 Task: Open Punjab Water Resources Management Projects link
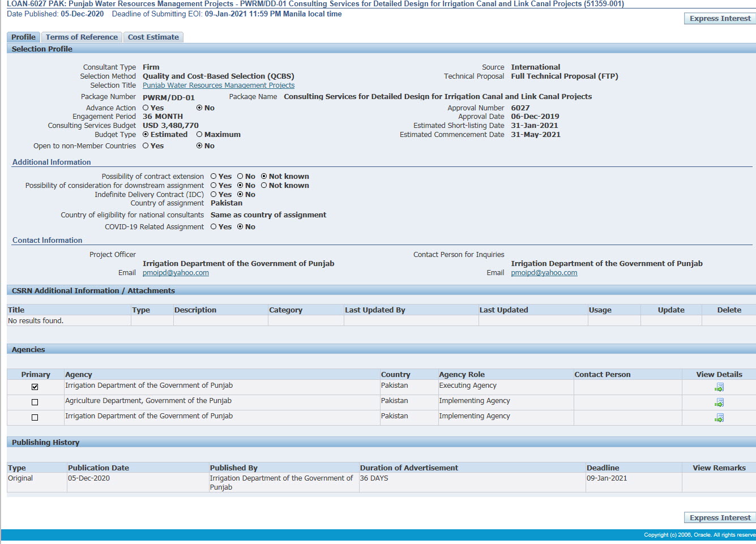(219, 85)
